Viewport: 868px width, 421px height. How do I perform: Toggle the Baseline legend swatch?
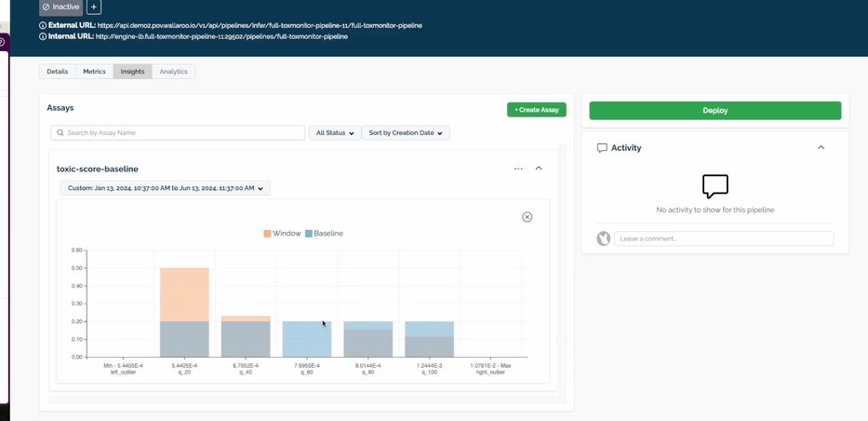click(309, 234)
